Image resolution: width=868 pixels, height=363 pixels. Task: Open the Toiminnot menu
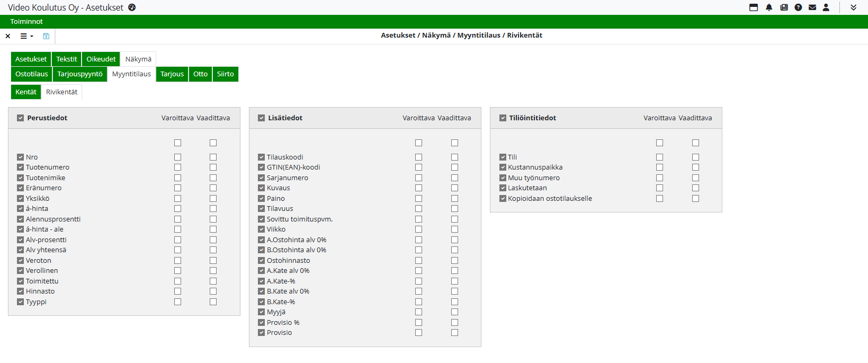click(26, 22)
